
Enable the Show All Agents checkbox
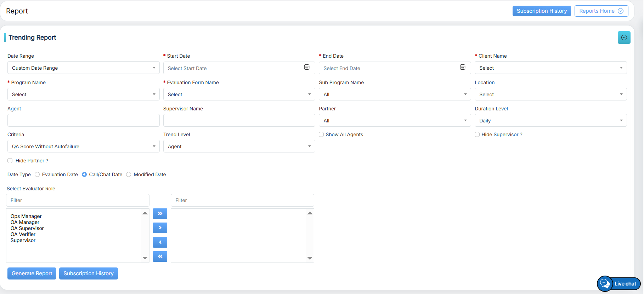click(x=321, y=134)
